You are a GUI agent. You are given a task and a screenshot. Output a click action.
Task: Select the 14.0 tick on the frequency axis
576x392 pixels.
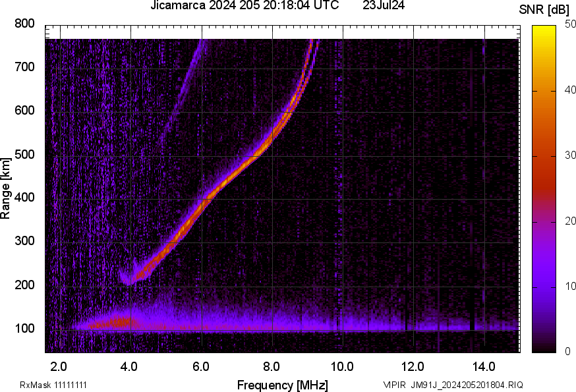[x=484, y=365]
